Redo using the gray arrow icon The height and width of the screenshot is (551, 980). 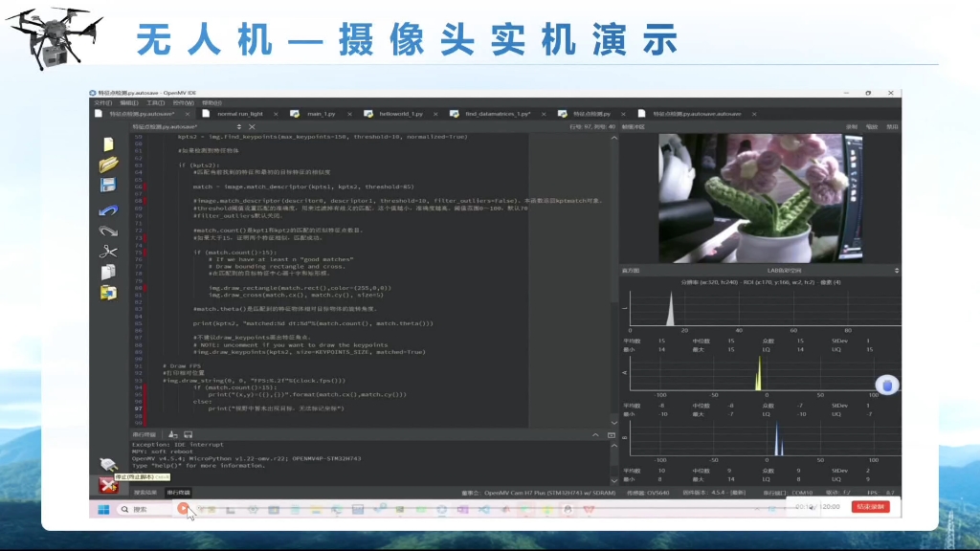point(108,231)
